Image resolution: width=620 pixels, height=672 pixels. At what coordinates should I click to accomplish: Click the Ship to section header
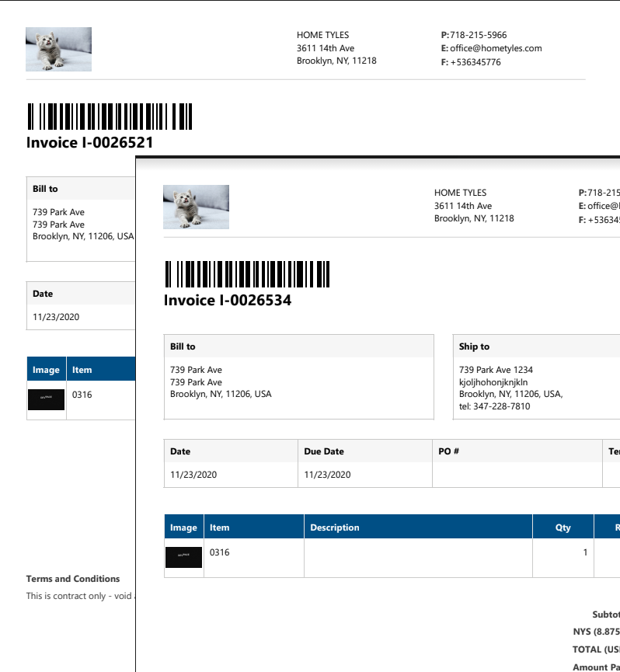point(475,346)
